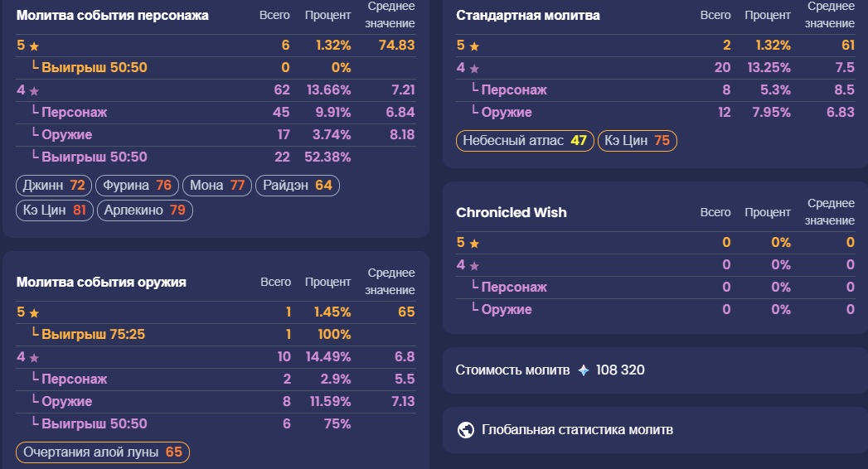Choose the Райдэн 64 pill

pos(297,186)
